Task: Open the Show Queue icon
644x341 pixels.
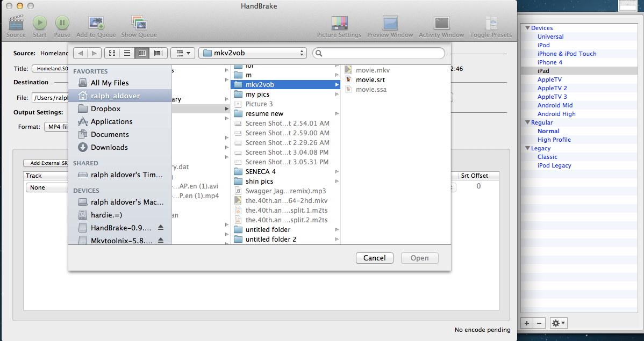Action: [139, 23]
